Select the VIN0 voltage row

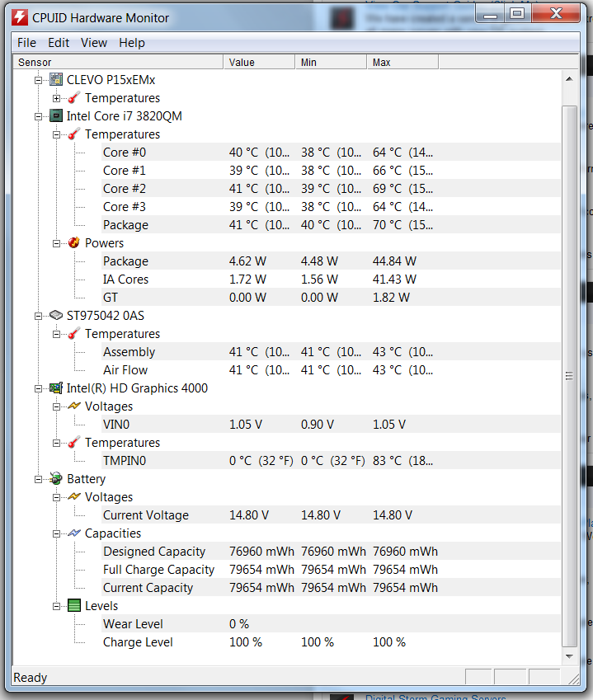tap(332, 424)
